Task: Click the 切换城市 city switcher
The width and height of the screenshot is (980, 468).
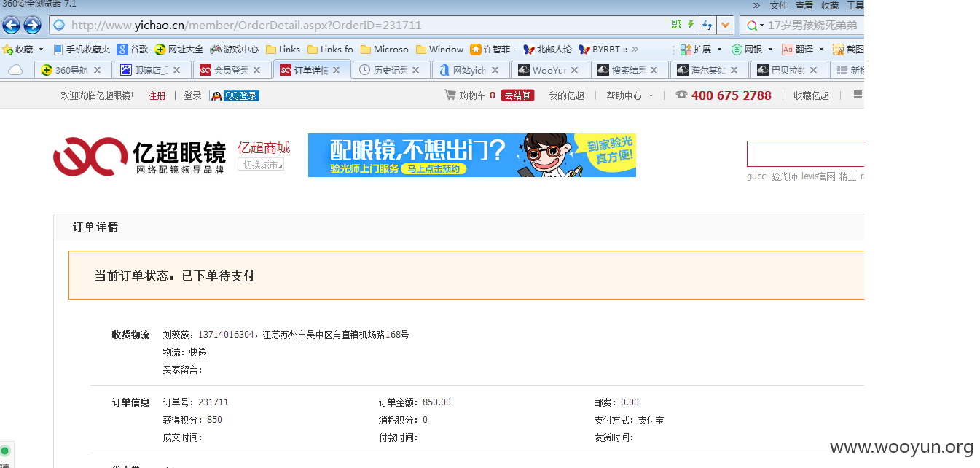Action: [261, 165]
